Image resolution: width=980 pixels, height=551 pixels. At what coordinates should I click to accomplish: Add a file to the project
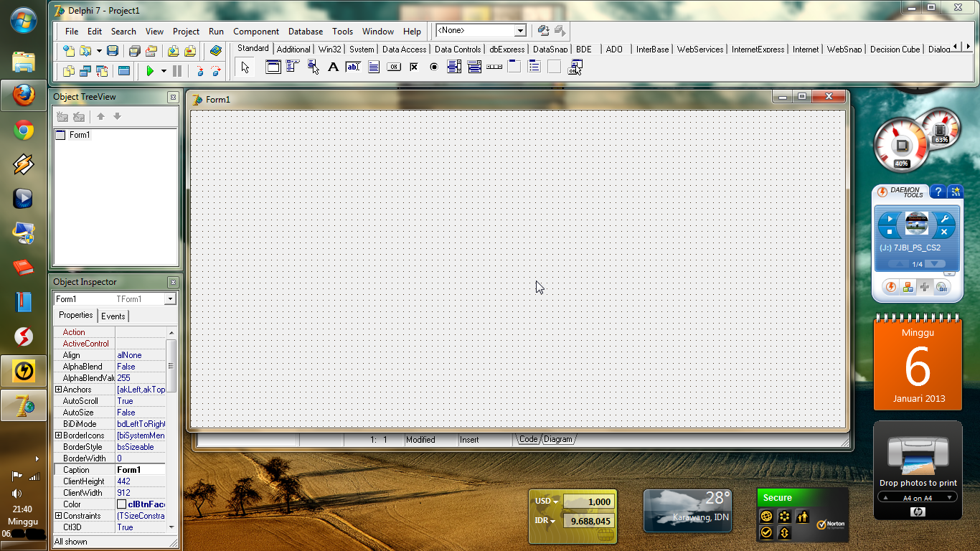point(173,51)
